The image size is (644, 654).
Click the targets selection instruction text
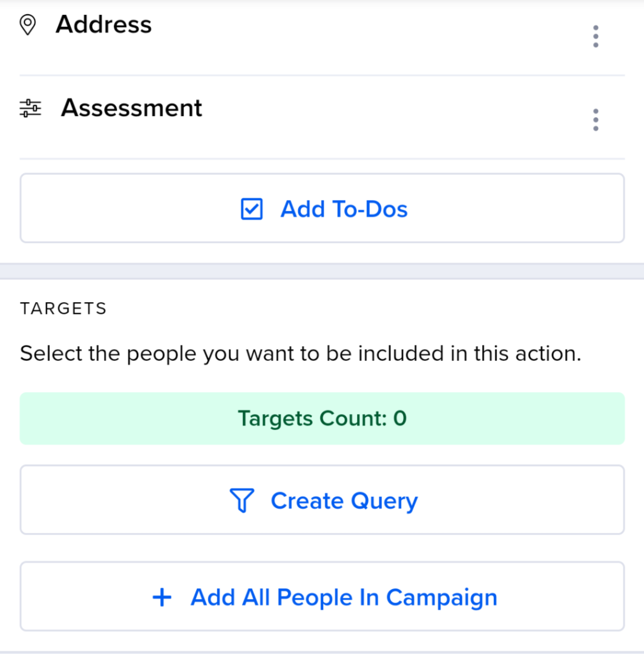(x=301, y=353)
